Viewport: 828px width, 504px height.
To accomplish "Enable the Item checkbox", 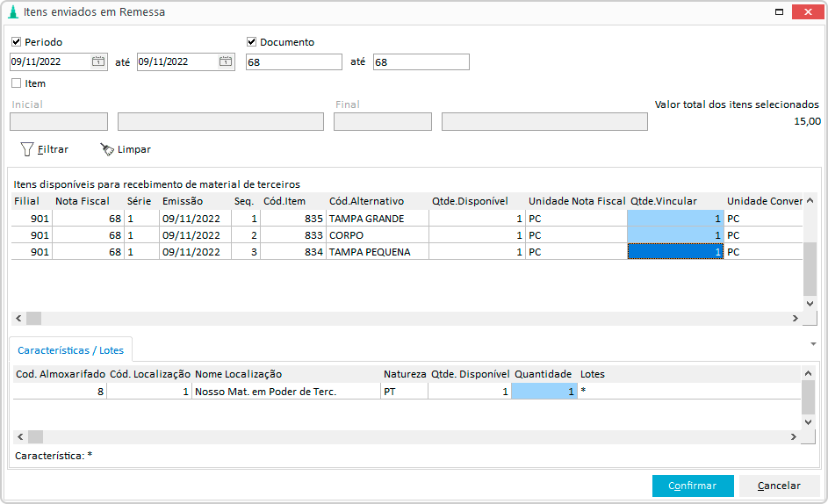I will point(17,84).
